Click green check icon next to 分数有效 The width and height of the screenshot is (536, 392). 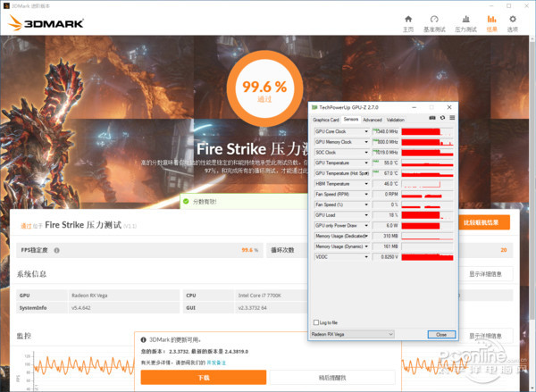tap(186, 201)
